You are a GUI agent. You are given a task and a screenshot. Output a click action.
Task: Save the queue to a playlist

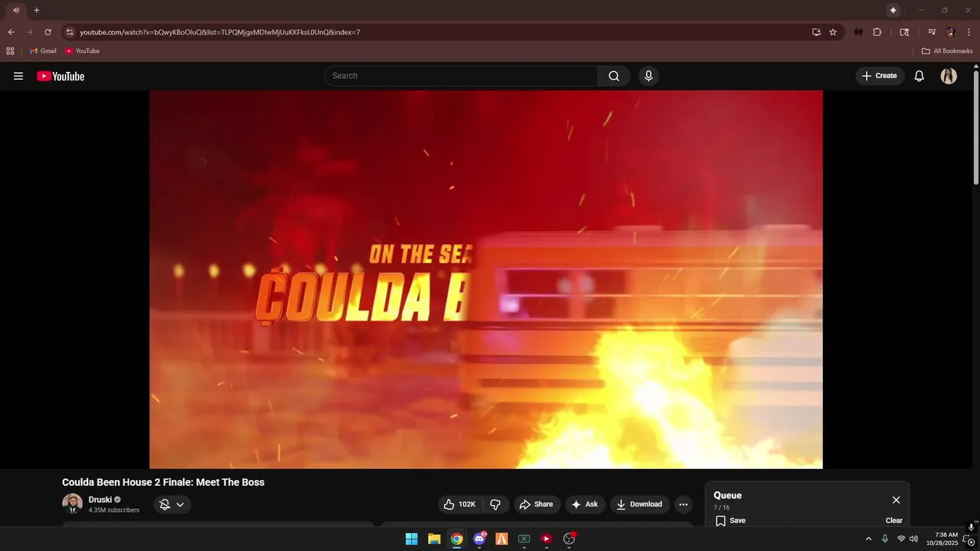(730, 520)
